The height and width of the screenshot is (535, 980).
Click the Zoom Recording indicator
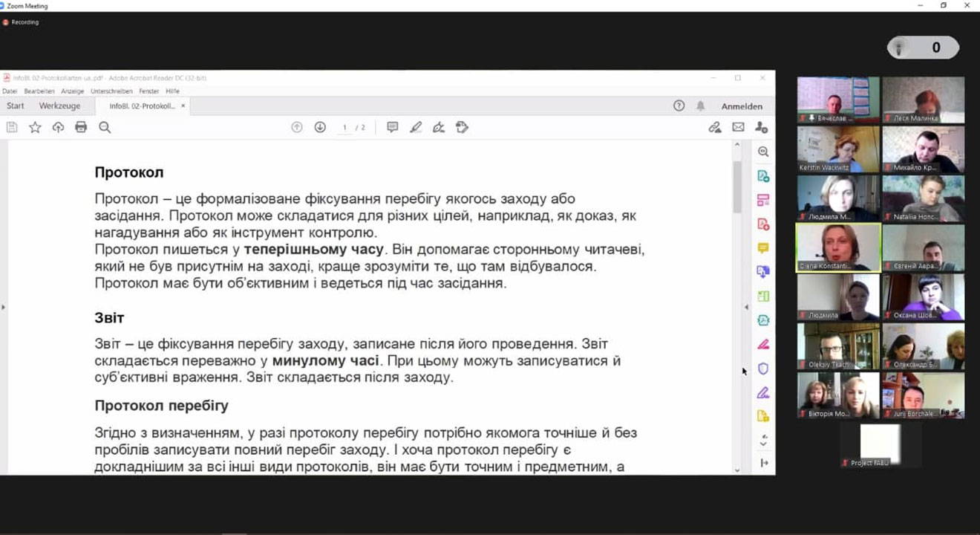(x=21, y=22)
